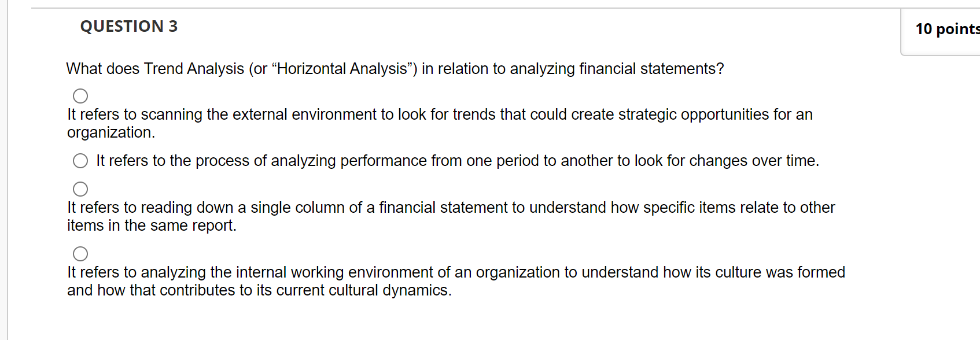980x340 pixels.
Task: Click the question text about Trend Analysis
Action: [x=395, y=68]
